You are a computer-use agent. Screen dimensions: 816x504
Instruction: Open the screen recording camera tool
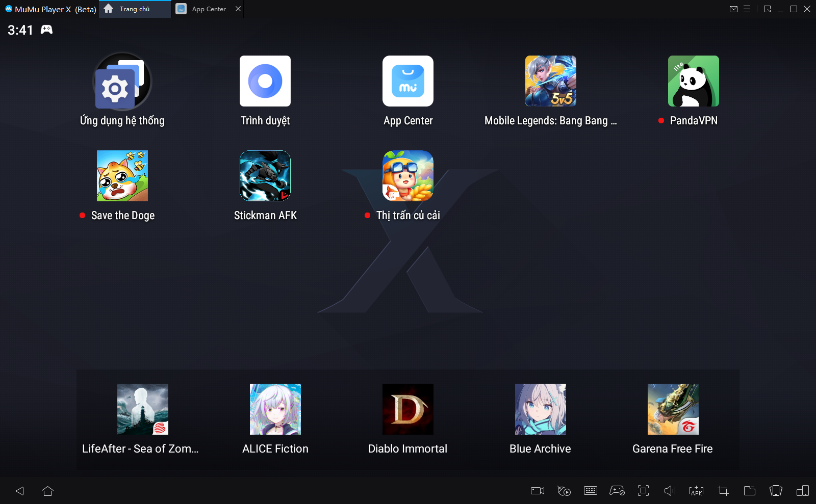pyautogui.click(x=538, y=491)
